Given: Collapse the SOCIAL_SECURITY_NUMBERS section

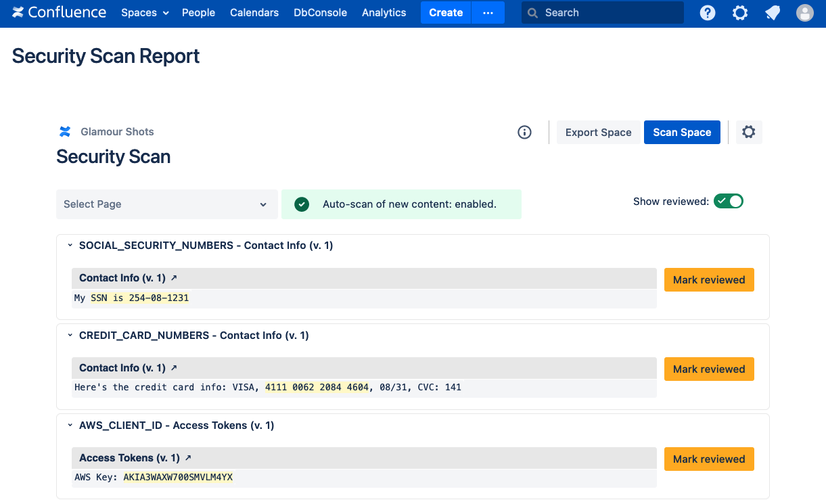Looking at the screenshot, I should [x=70, y=246].
